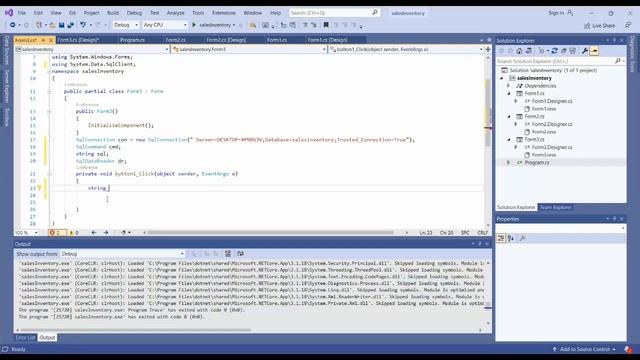This screenshot has height=360, width=640.
Task: Click the Visual Studio logo icon
Action: [9, 13]
